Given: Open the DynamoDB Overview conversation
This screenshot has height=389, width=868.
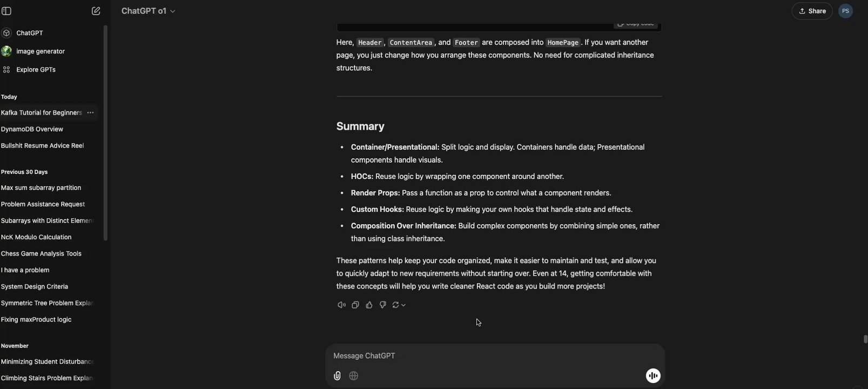Looking at the screenshot, I should pos(32,129).
